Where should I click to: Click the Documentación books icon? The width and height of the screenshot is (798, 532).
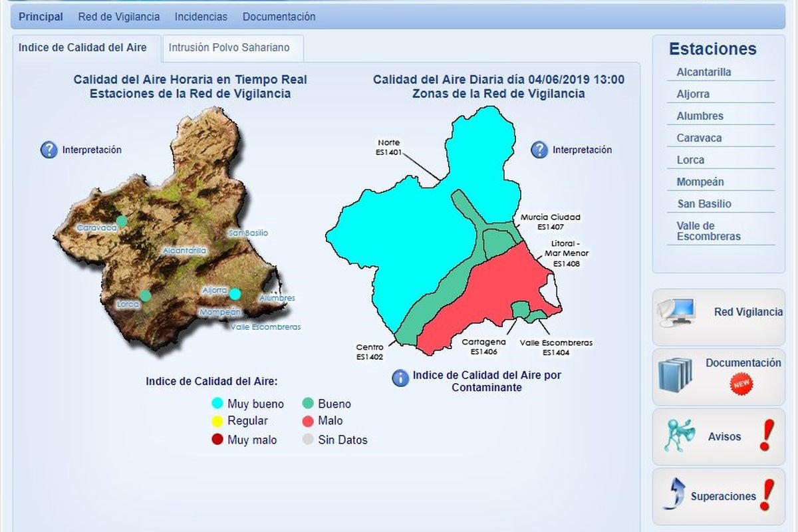[x=675, y=374]
